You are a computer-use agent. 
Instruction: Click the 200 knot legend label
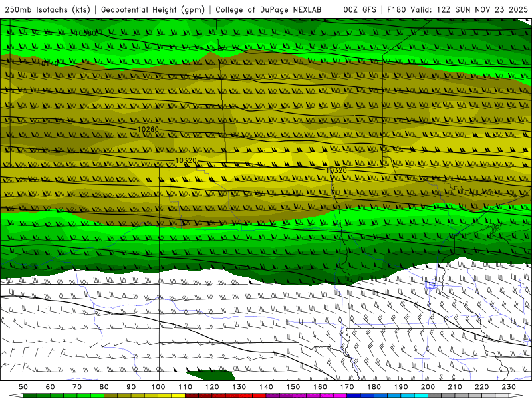(428, 387)
